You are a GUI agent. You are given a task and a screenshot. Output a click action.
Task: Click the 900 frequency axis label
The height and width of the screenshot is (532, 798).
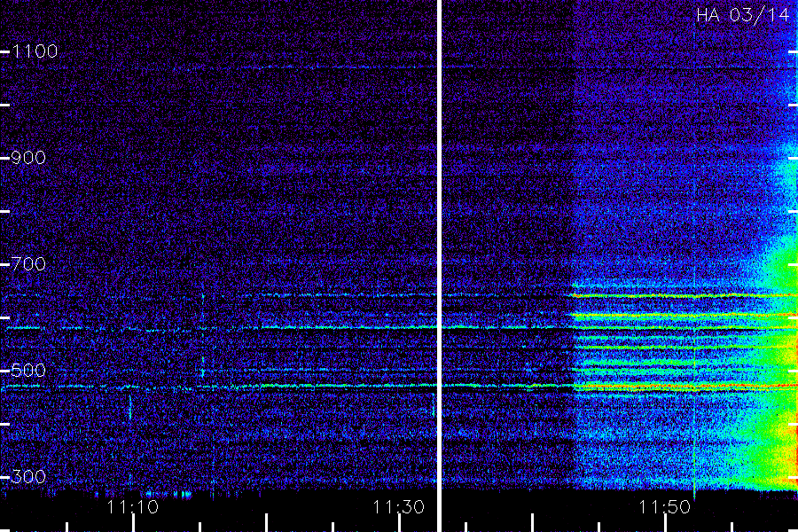[x=28, y=158]
